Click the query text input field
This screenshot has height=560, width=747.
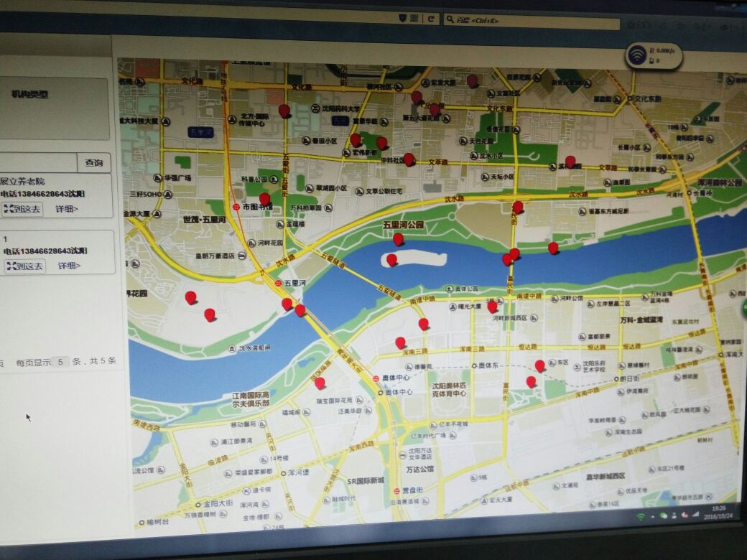37,163
